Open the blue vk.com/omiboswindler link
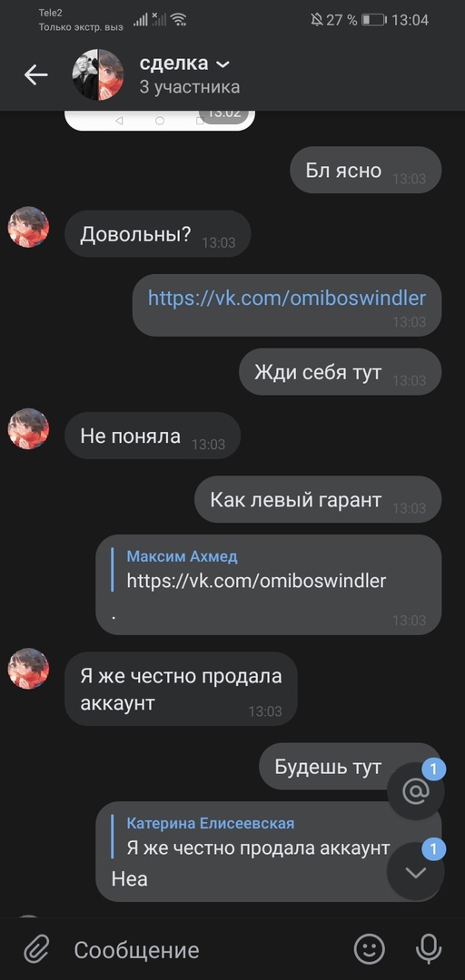Viewport: 465px width, 980px height. click(287, 298)
